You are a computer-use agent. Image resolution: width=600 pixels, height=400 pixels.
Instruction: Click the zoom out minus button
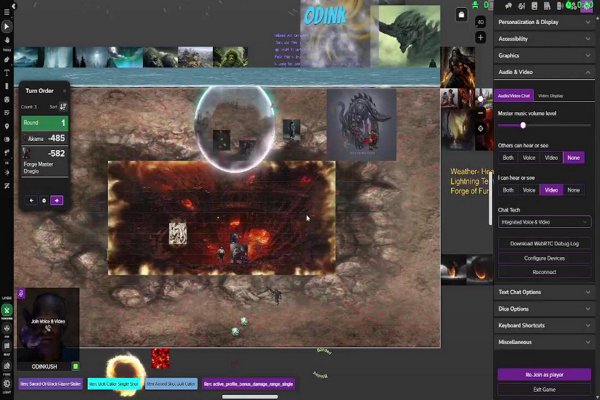coord(480,55)
